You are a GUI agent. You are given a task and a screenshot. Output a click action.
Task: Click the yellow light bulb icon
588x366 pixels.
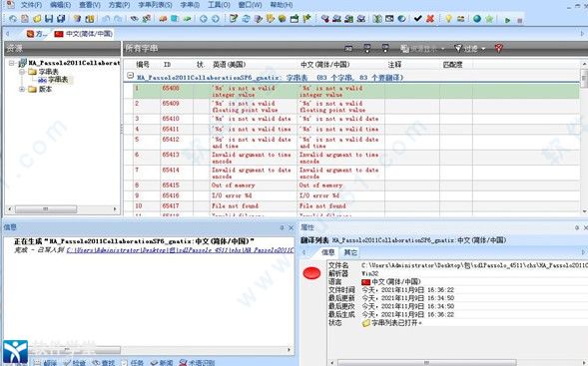448,18
